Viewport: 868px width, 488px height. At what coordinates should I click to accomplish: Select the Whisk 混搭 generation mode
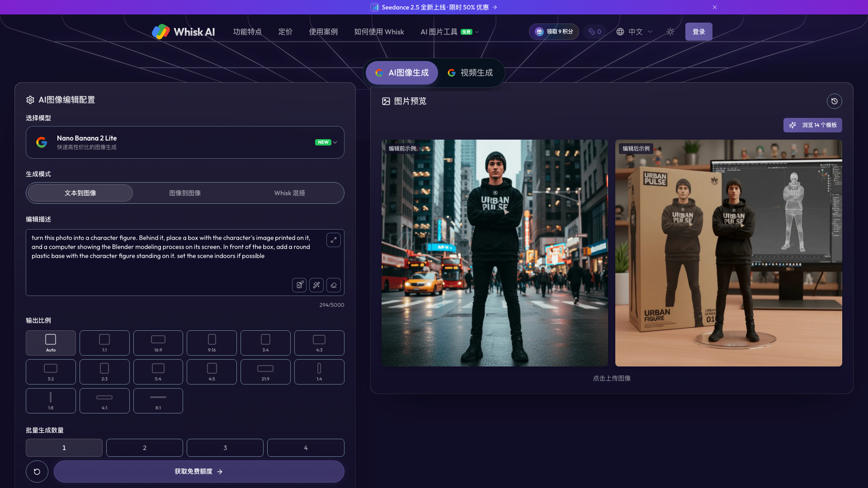[289, 193]
